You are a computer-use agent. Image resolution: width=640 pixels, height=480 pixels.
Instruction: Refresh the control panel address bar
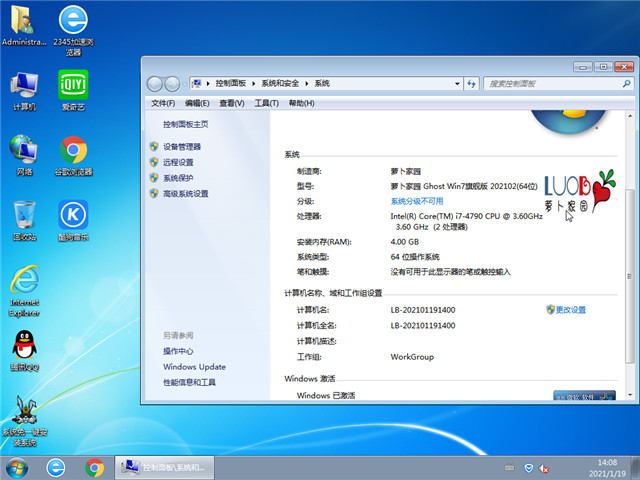[471, 84]
